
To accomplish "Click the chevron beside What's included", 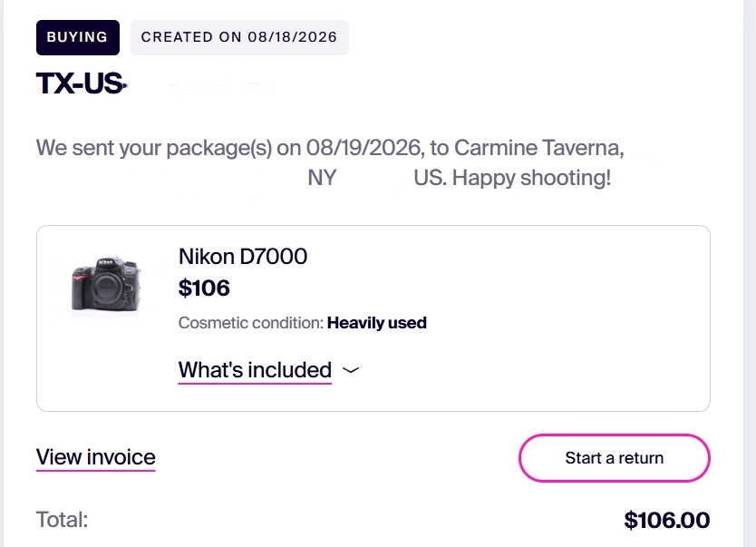I will coord(351,370).
